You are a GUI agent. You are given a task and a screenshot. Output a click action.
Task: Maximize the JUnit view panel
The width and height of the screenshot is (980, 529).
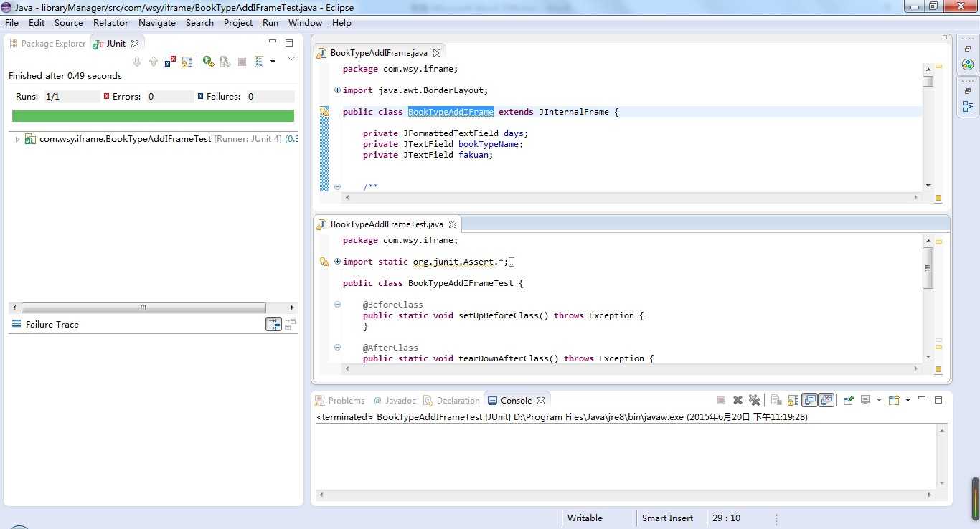click(x=289, y=43)
